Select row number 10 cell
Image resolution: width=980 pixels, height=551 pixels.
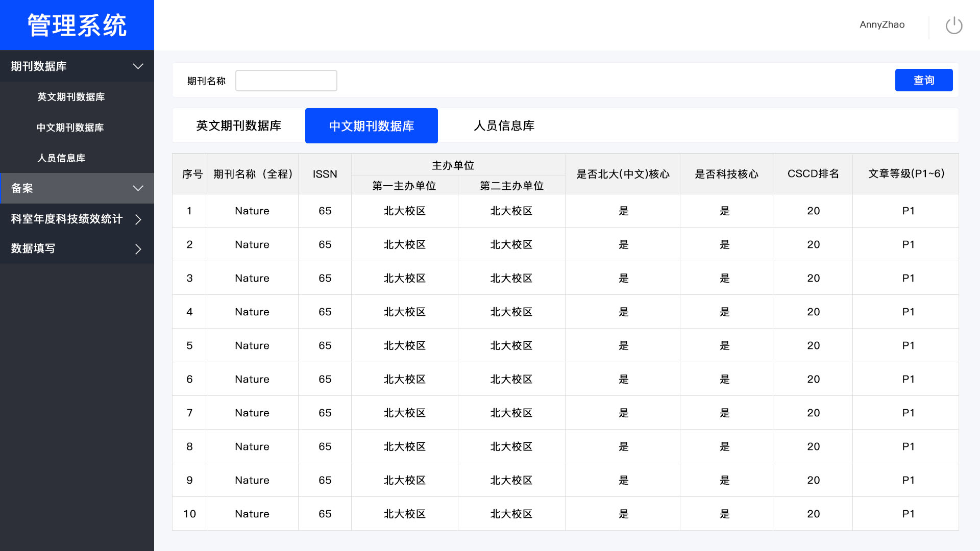pyautogui.click(x=189, y=514)
